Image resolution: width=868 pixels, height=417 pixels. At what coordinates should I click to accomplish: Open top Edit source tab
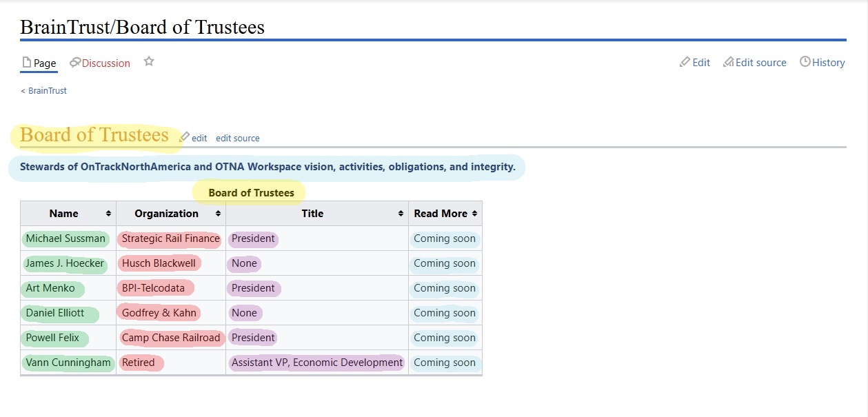pos(760,63)
